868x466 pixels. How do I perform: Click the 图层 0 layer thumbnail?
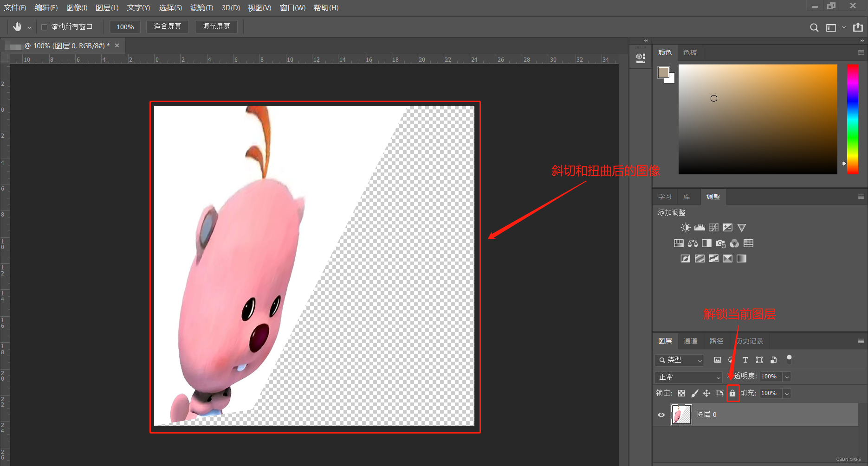point(681,415)
